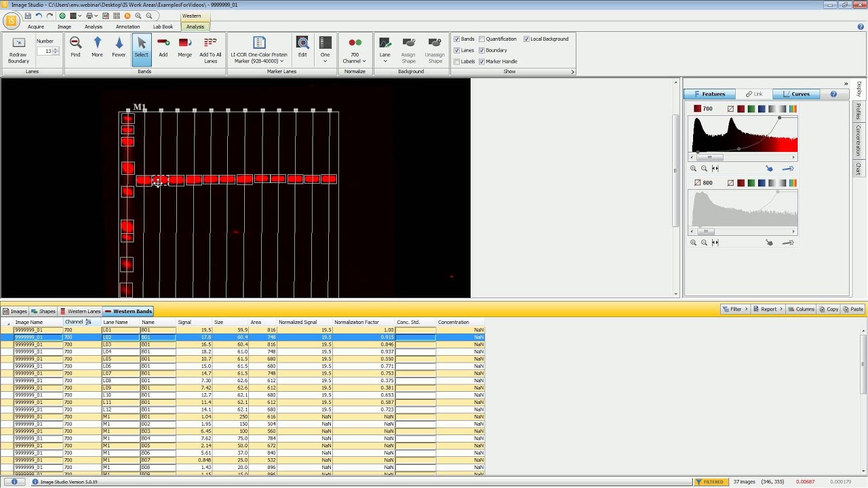Open the Report menu in the table toolbar
868x488 pixels.
click(x=768, y=309)
